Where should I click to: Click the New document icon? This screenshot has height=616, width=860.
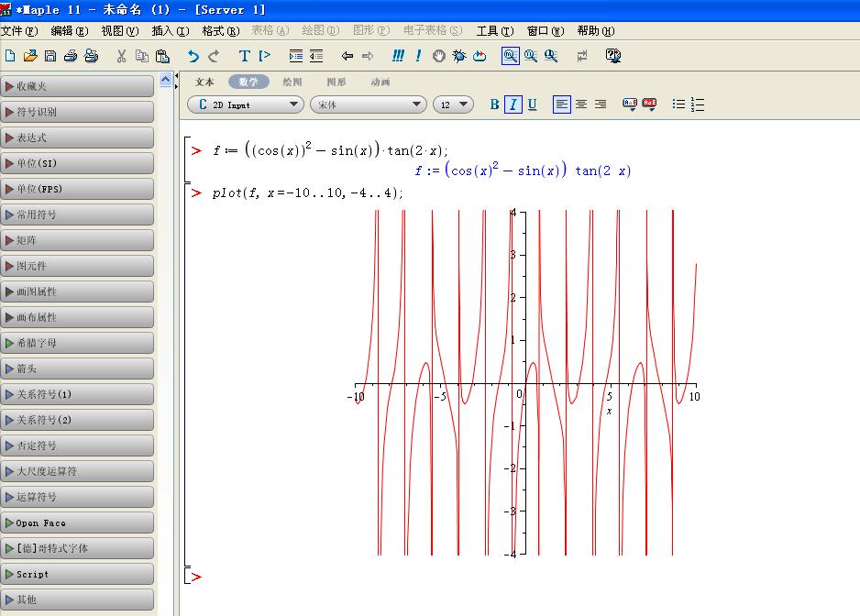[10, 55]
